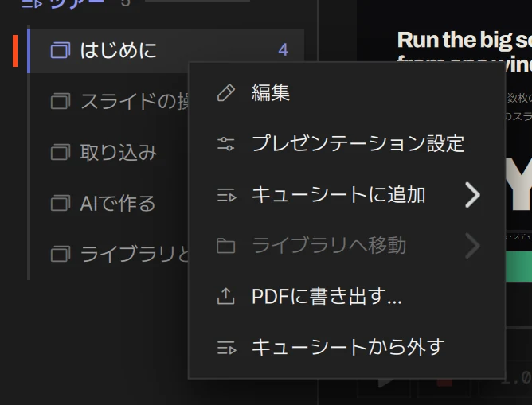
Task: Click export icon beside PDFに書き出す
Action: tap(226, 296)
